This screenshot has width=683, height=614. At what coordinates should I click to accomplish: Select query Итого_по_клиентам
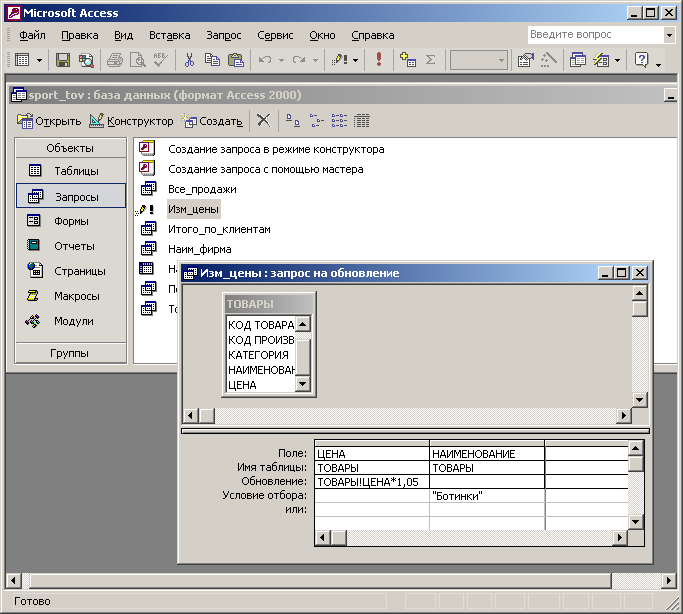(219, 229)
